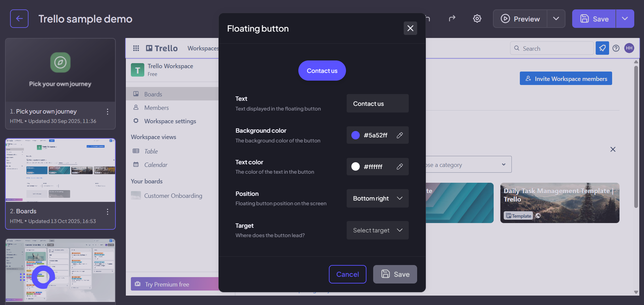Click the Workspace settings gear icon
Image resolution: width=644 pixels, height=305 pixels.
(x=136, y=121)
